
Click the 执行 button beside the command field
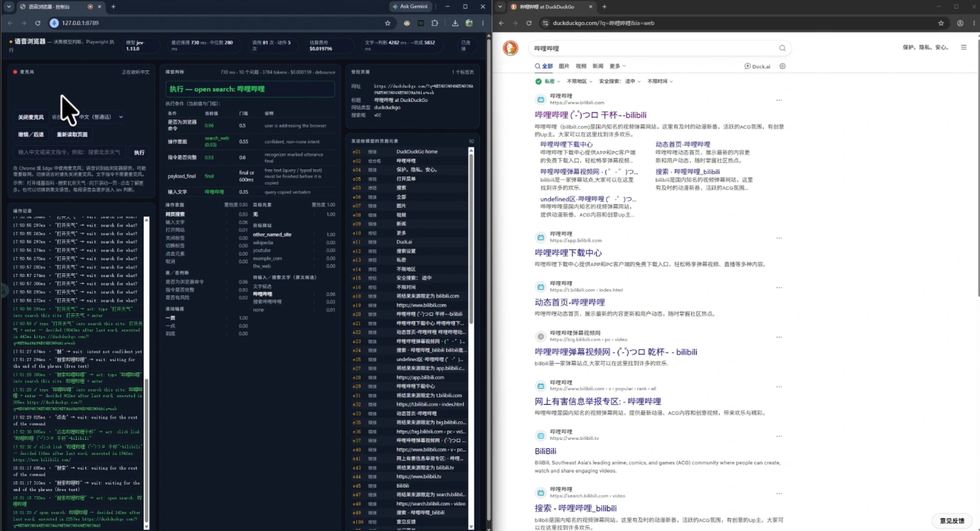pos(139,152)
